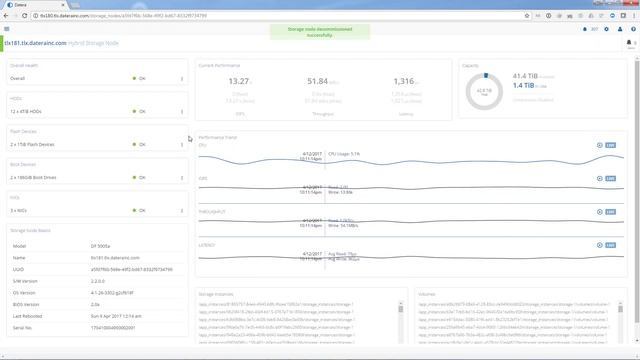Viewport: 640px width, 360px height.
Task: Click 'Last Rebooted' basics row
Action: pyautogui.click(x=98, y=316)
